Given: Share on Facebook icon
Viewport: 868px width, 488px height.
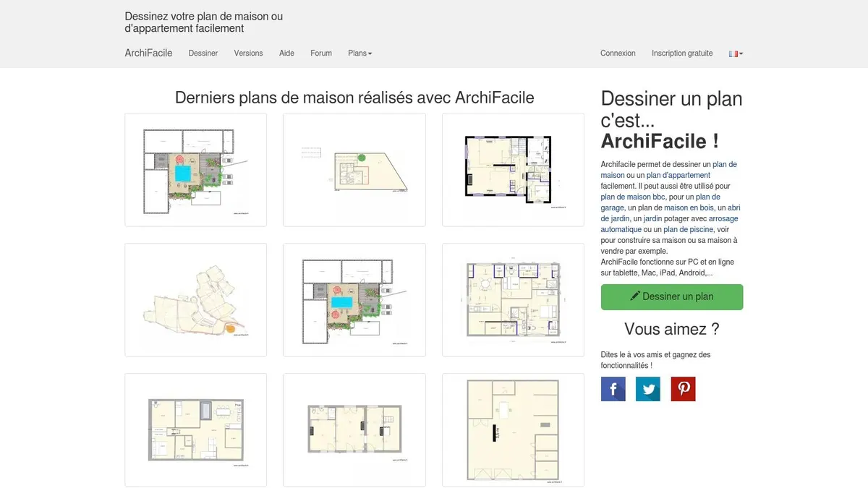Looking at the screenshot, I should coord(613,389).
